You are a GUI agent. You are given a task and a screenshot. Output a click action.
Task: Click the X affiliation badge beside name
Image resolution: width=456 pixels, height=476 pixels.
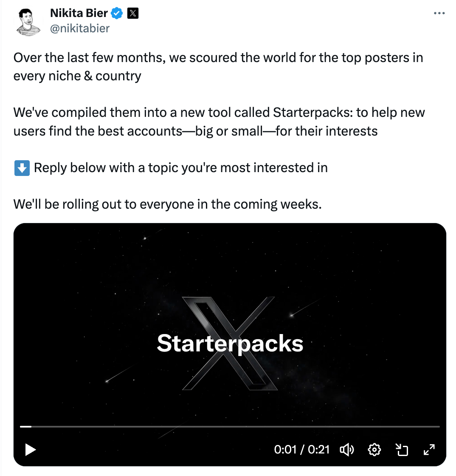[133, 14]
